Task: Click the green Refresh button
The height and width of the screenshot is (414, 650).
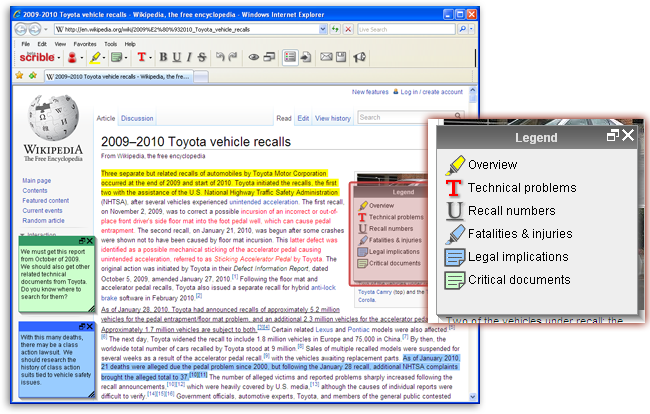Action: [x=335, y=29]
